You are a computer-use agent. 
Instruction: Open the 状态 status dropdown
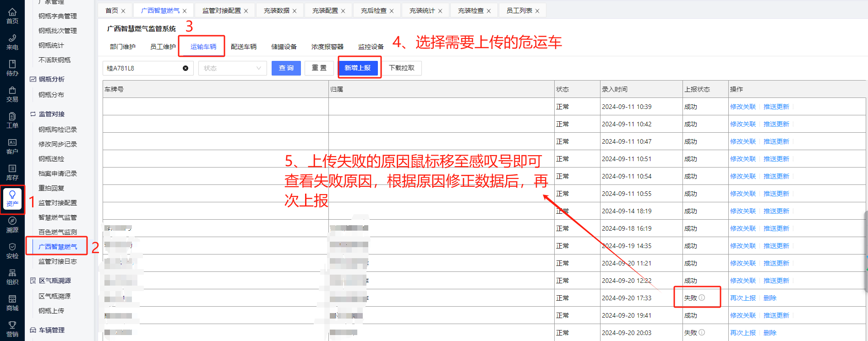pos(232,68)
